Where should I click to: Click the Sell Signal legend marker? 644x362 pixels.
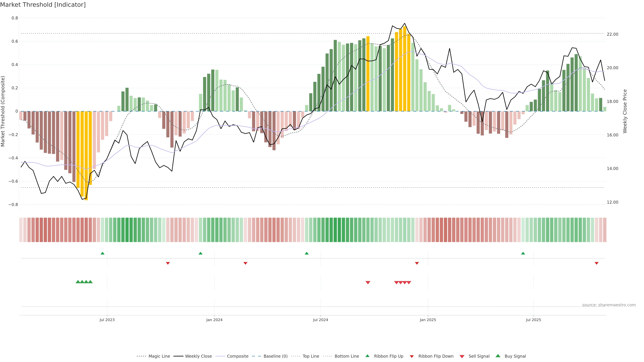click(x=462, y=356)
